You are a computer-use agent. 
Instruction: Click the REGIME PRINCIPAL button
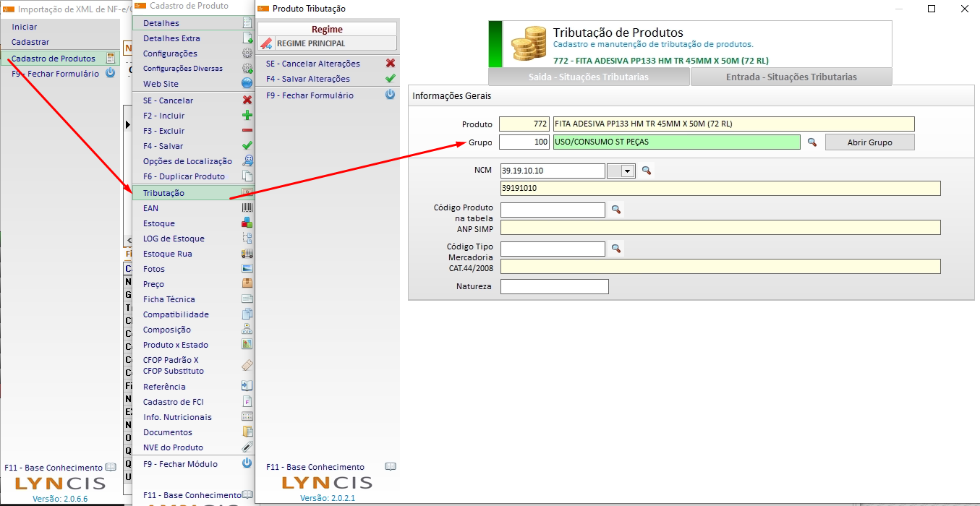(x=311, y=43)
